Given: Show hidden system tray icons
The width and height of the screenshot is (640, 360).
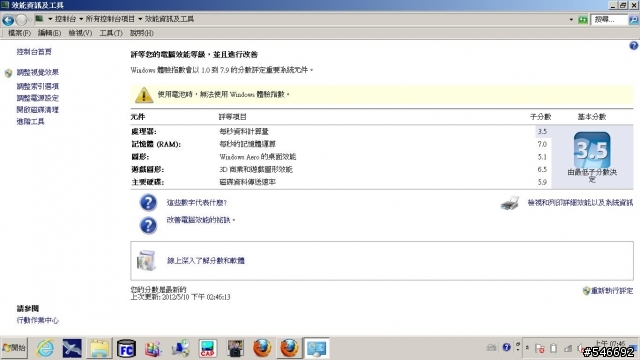Looking at the screenshot, I should click(527, 348).
